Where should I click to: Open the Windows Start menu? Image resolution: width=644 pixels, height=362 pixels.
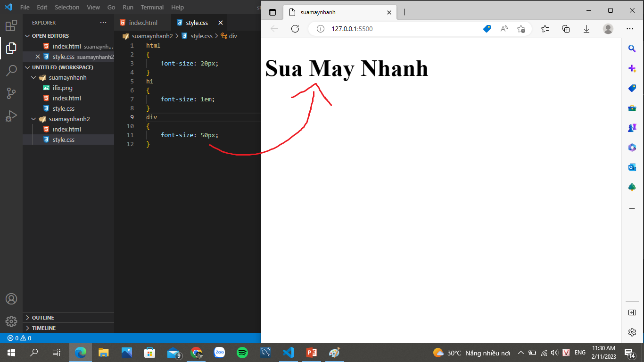11,353
